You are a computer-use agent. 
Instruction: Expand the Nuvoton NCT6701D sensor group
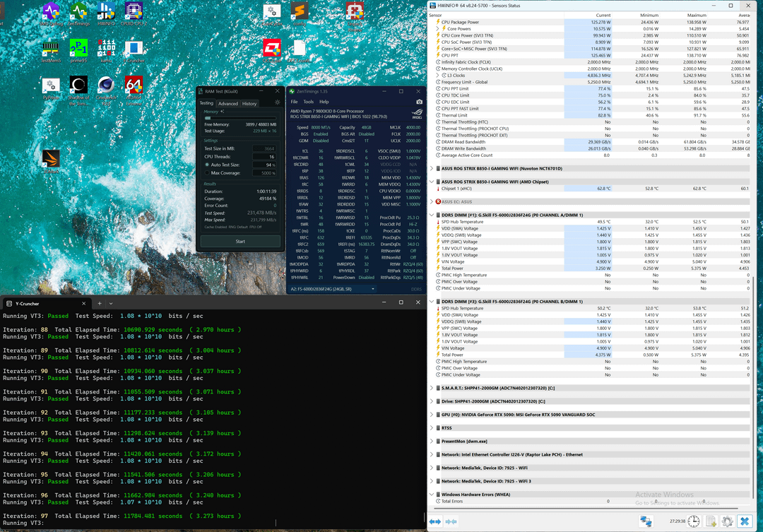tap(432, 168)
